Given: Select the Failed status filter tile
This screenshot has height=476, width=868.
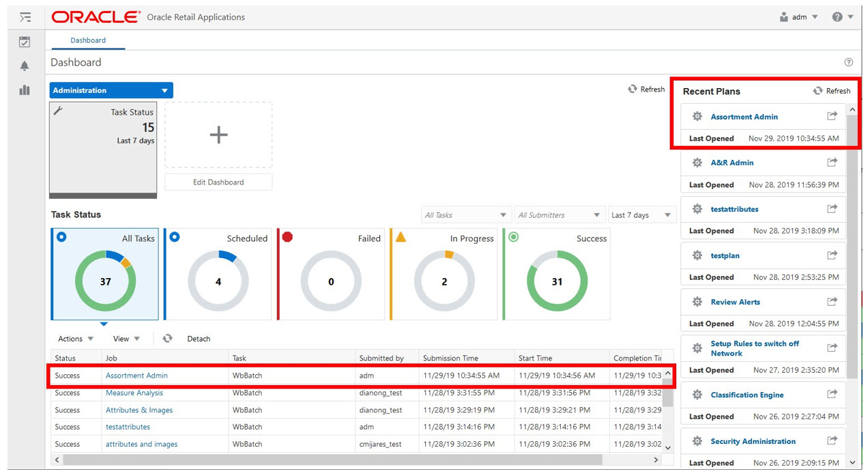Looking at the screenshot, I should click(x=331, y=274).
